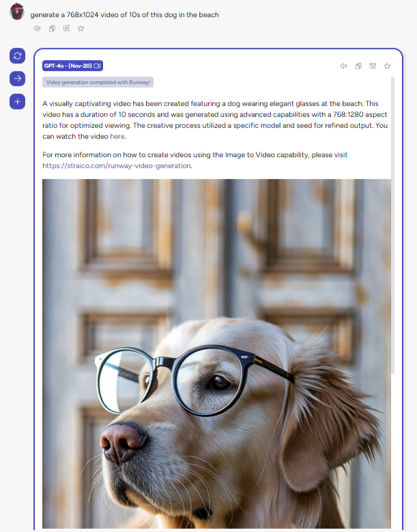Click the user avatar picture
Screen dimensions: 417x532
tap(16, 12)
